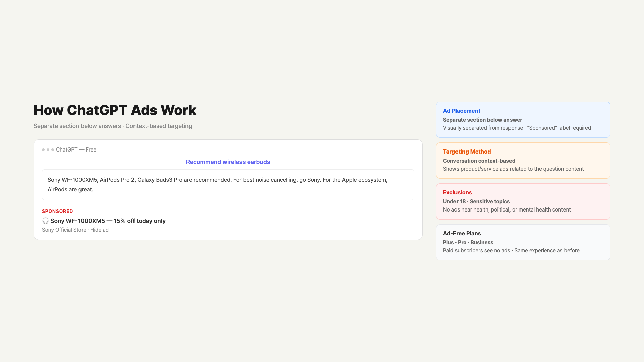Click 'Hide ad' link

pyautogui.click(x=99, y=230)
